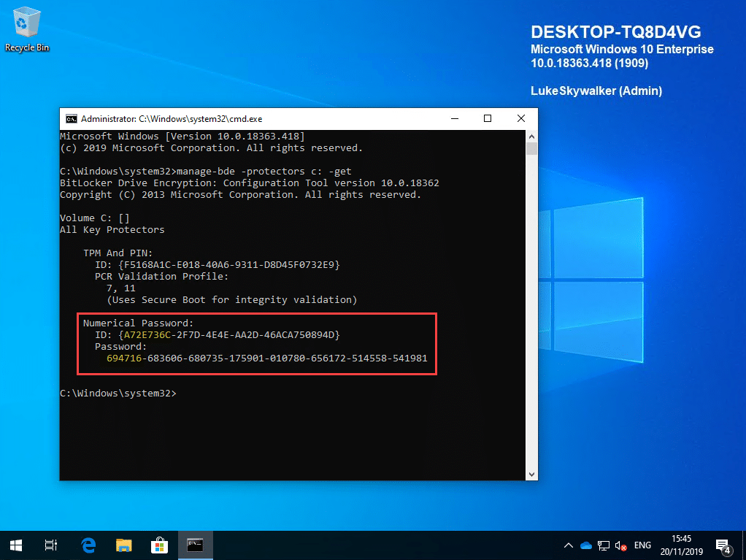746x560 pixels.
Task: Click the scrollbar up arrow in cmd
Action: coord(532,137)
